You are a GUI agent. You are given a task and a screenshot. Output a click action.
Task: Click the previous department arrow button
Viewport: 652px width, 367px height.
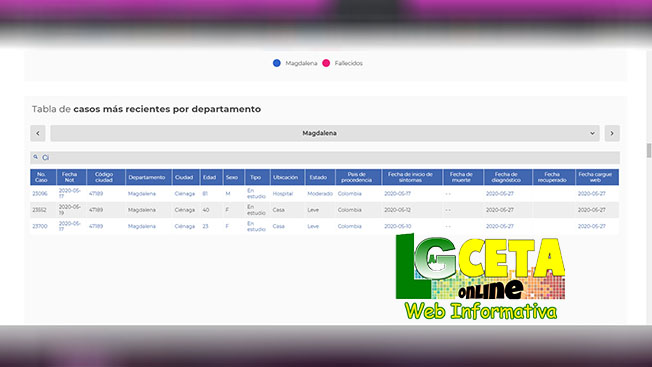tap(38, 133)
